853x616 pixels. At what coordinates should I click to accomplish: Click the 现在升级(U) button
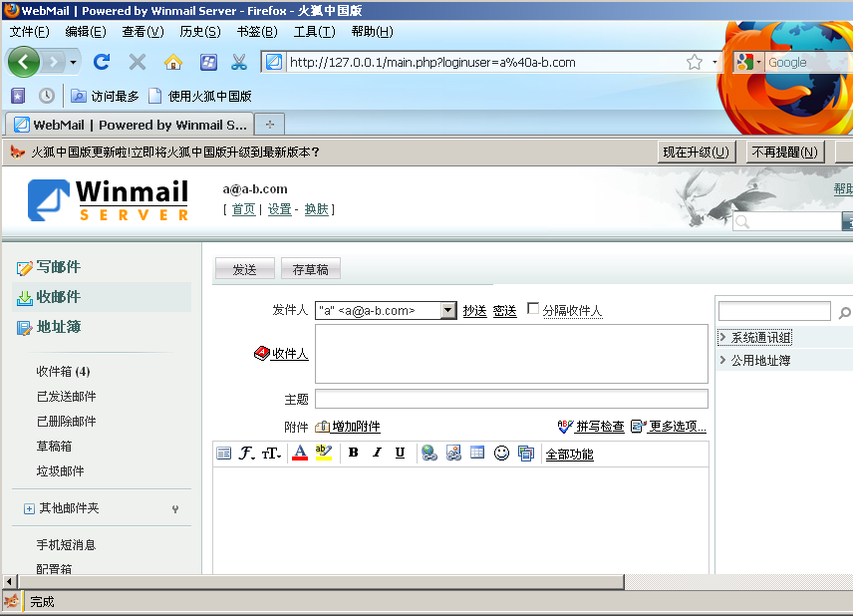tap(697, 152)
